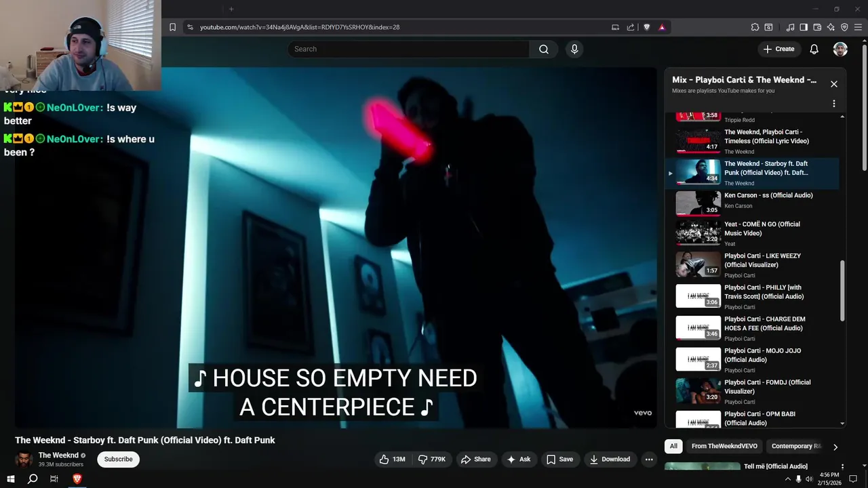Viewport: 868px width, 488px height.
Task: Click thumbnail of Ken Carson ss video
Action: click(698, 202)
